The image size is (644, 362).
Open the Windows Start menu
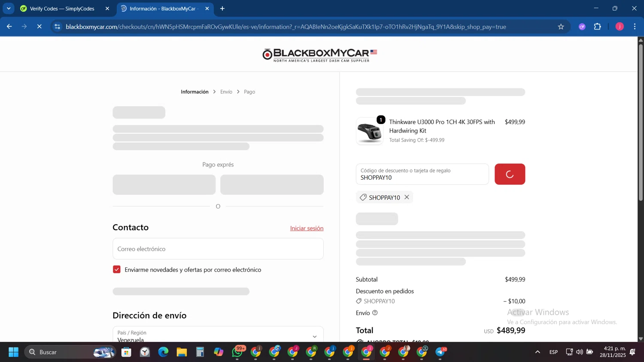pos(13,352)
